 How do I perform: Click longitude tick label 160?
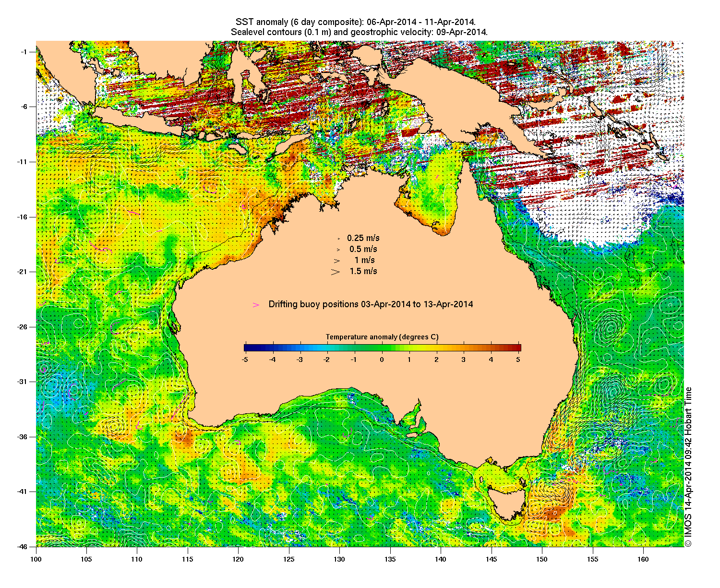[x=643, y=559]
